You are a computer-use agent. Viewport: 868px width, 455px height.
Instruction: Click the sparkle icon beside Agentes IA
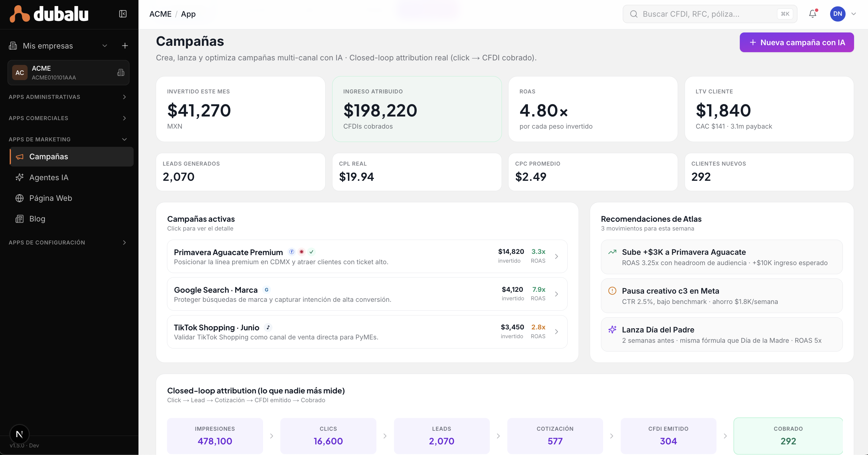click(19, 177)
